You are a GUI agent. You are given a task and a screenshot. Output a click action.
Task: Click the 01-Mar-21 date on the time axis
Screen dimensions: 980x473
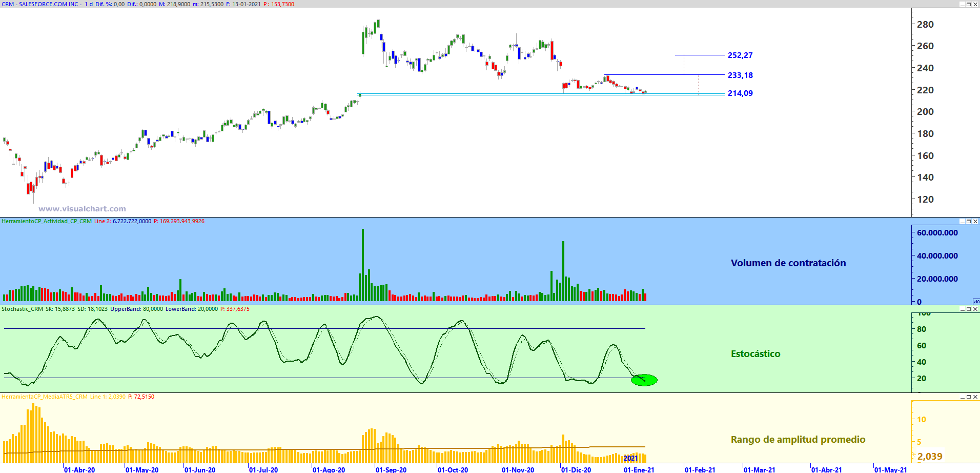760,469
